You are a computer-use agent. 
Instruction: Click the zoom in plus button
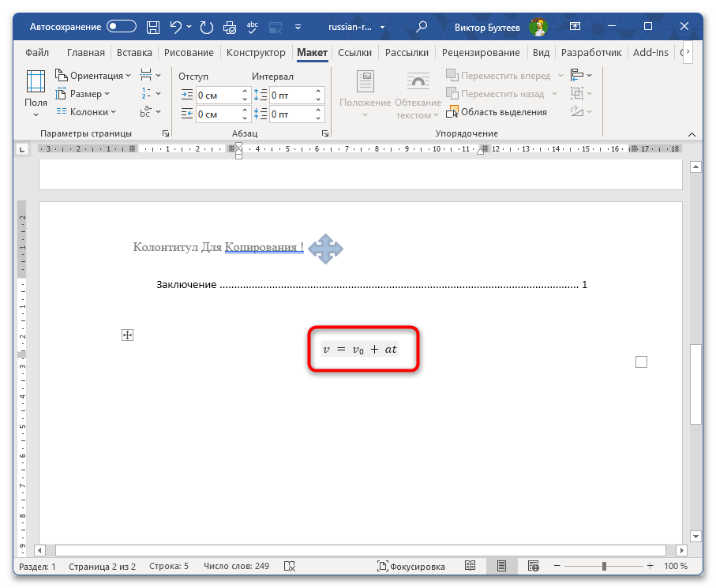(x=650, y=566)
